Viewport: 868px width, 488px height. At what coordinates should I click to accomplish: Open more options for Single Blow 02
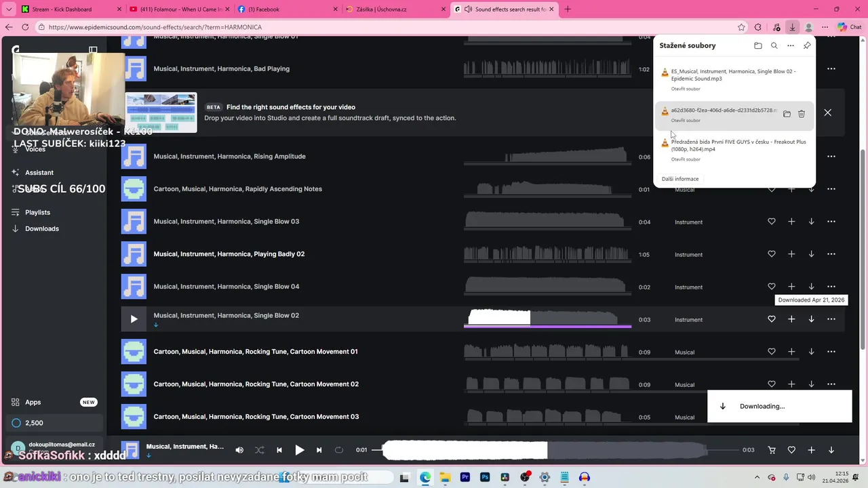[x=831, y=319]
